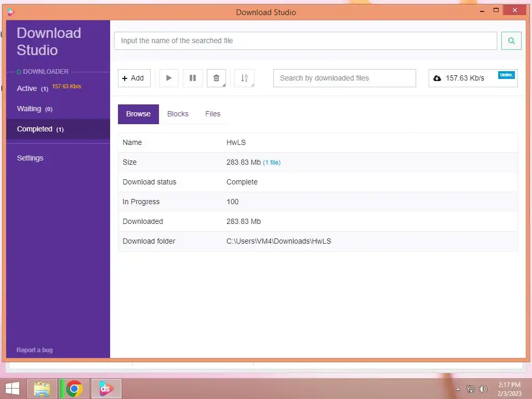Show hidden system tray icons arrow

(458, 389)
